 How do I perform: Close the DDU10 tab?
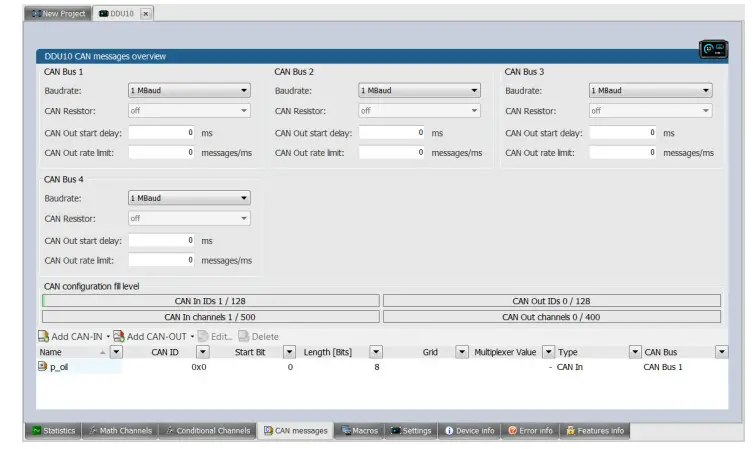point(146,14)
